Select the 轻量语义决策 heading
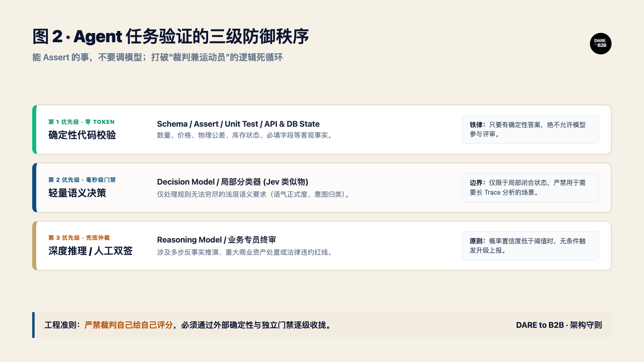This screenshot has height=362, width=644. click(x=77, y=193)
